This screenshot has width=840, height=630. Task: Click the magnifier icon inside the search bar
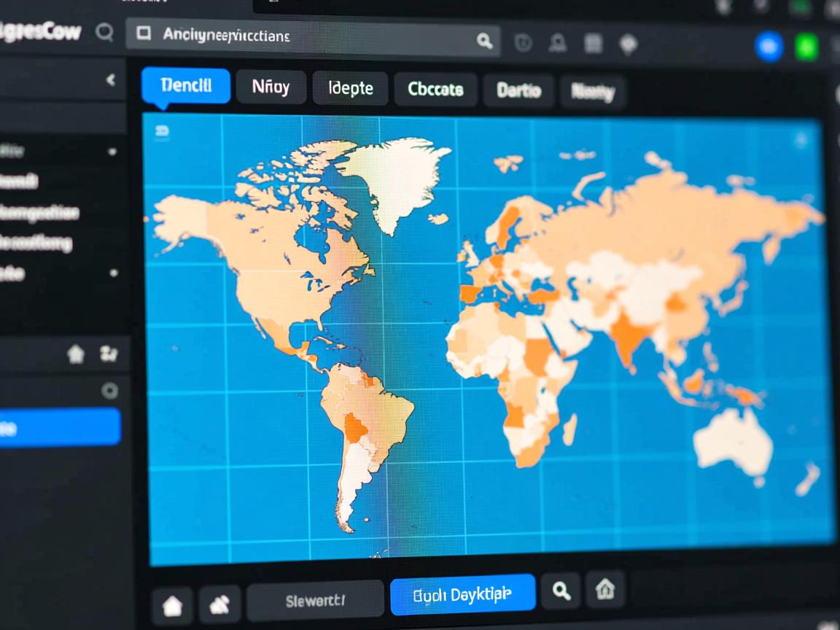point(484,42)
